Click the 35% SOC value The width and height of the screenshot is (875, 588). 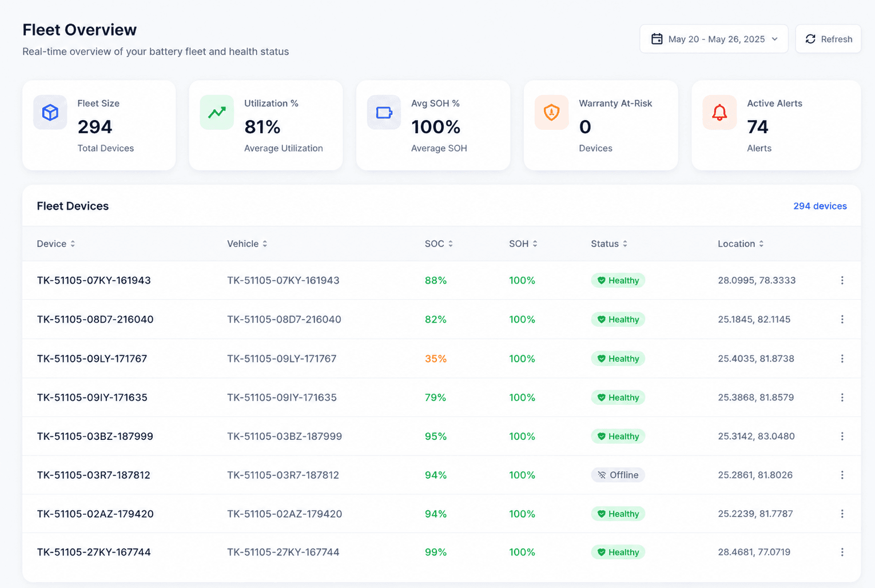[436, 359]
